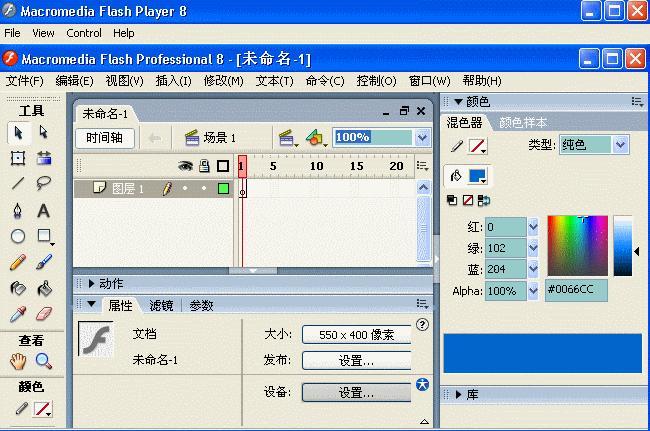Toggle show all layers as outlines
This screenshot has width=650, height=431.
223,166
